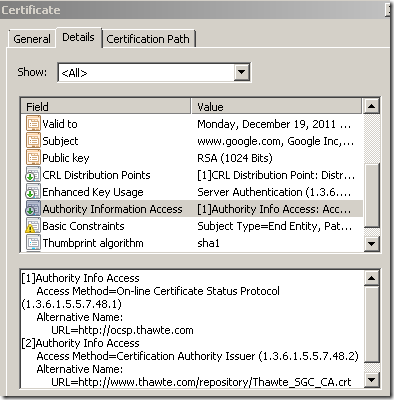Click the value Server Authentication (1.3.6....
This screenshot has height=400, width=394.
click(x=274, y=192)
